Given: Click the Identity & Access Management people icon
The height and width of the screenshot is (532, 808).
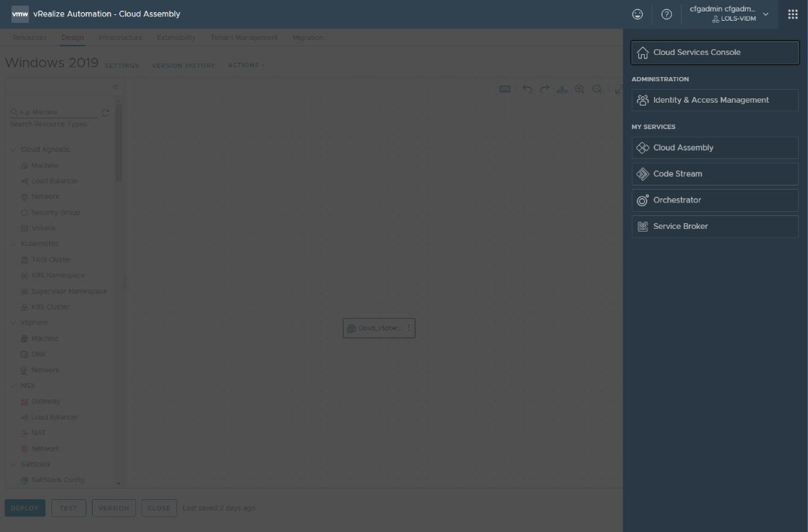Looking at the screenshot, I should click(643, 100).
